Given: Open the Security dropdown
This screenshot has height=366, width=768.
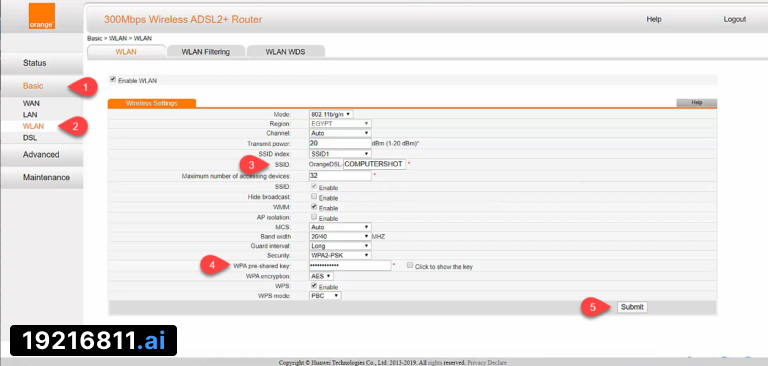Looking at the screenshot, I should point(340,255).
